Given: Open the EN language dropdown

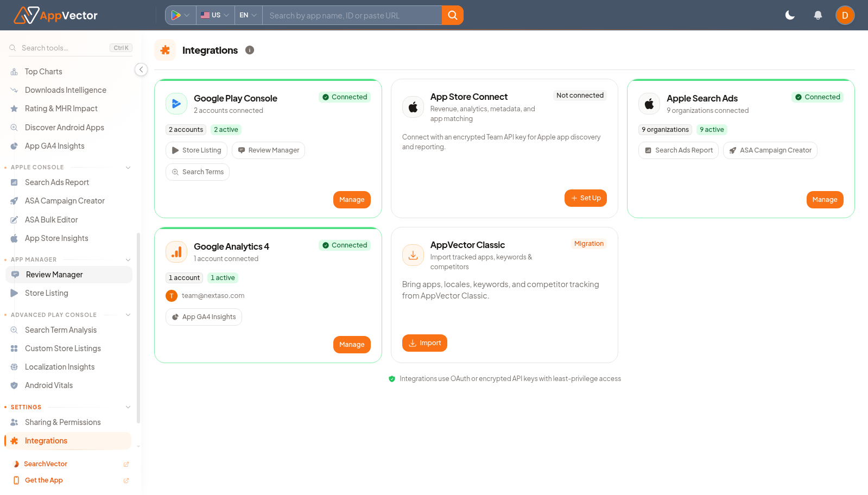Looking at the screenshot, I should (248, 15).
